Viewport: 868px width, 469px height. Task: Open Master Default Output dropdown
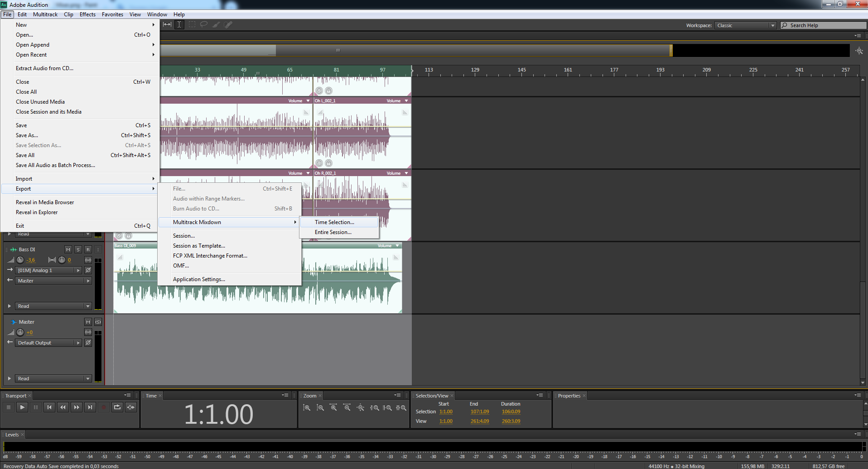click(49, 343)
